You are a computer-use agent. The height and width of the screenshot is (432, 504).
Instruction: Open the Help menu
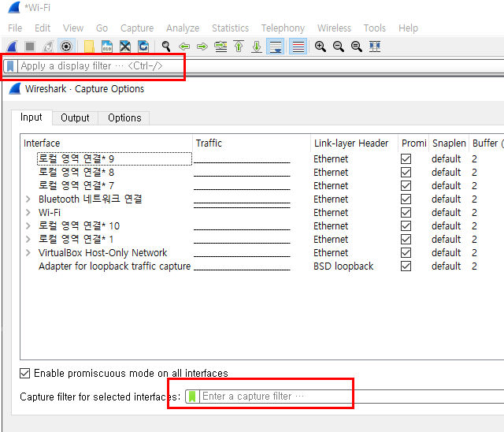(408, 28)
